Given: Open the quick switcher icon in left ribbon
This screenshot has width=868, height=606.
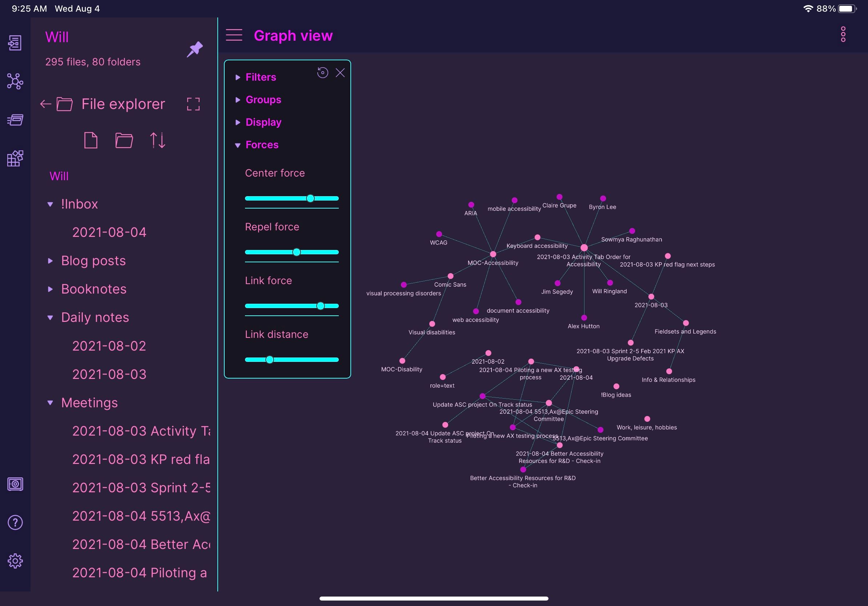Looking at the screenshot, I should point(15,43).
